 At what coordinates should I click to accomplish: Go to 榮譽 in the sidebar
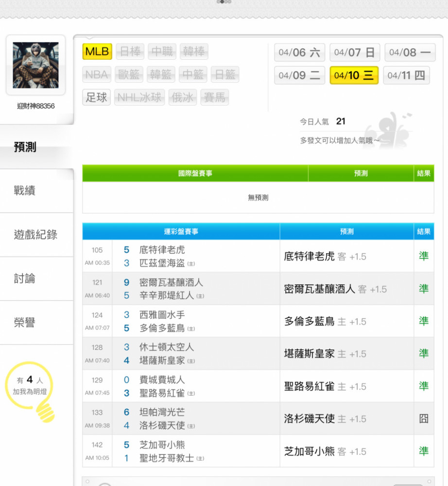36,323
